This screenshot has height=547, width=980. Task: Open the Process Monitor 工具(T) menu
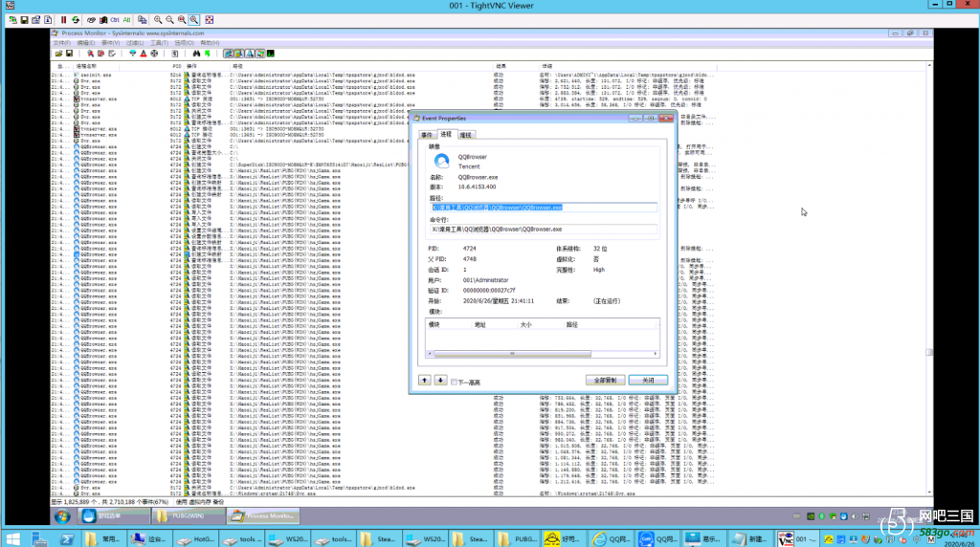(x=160, y=43)
